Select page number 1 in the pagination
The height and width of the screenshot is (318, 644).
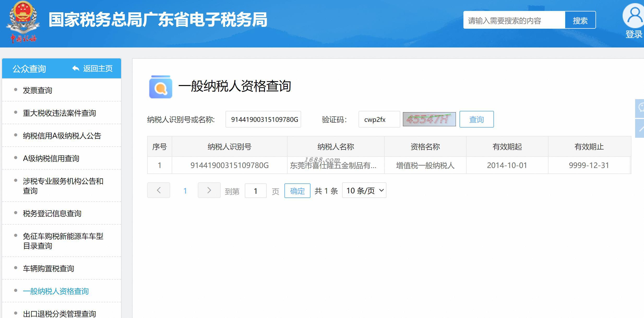185,191
